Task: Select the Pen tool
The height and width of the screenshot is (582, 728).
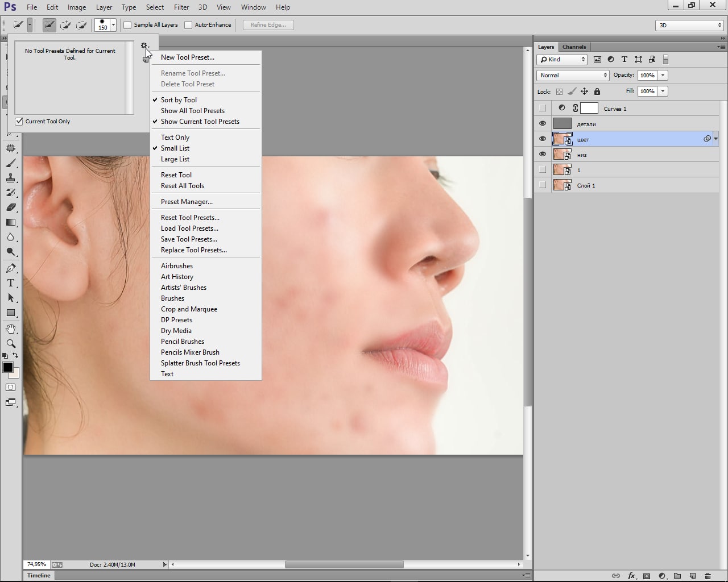Action: point(11,268)
